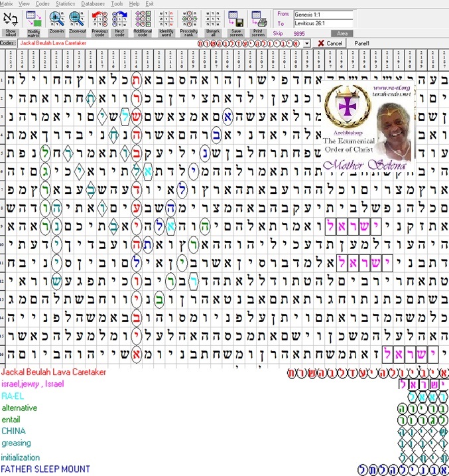Open the Modify matrix tool
Viewport: 449px width, 476px height.
pyautogui.click(x=33, y=23)
